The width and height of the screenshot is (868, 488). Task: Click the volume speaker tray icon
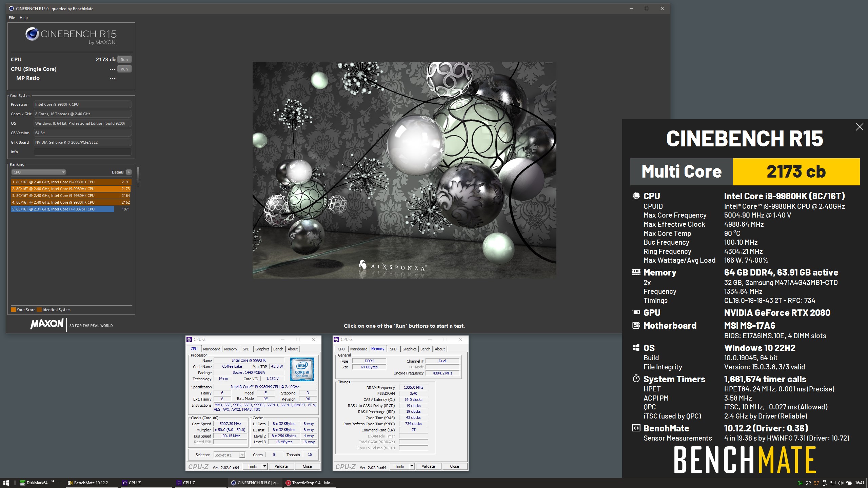841,483
